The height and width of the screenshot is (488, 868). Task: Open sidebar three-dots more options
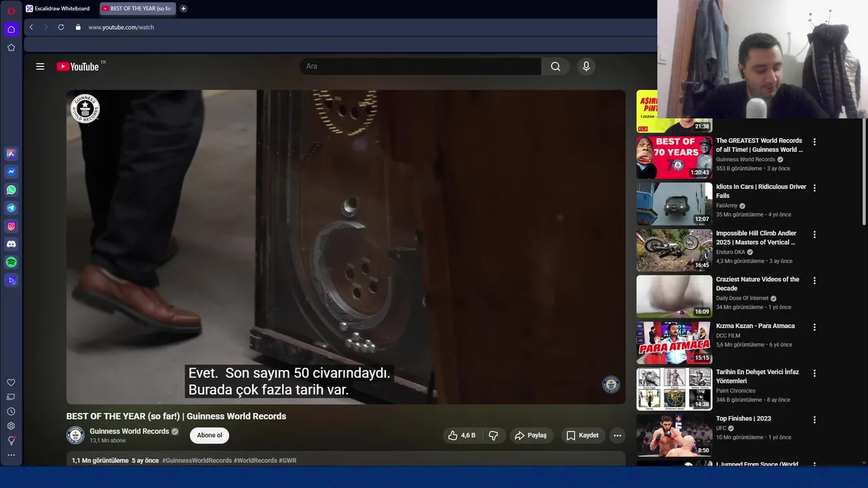[11, 455]
